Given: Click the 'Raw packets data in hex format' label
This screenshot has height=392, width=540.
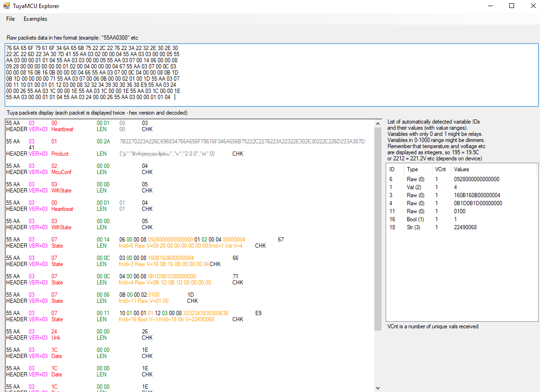Looking at the screenshot, I should (72, 38).
